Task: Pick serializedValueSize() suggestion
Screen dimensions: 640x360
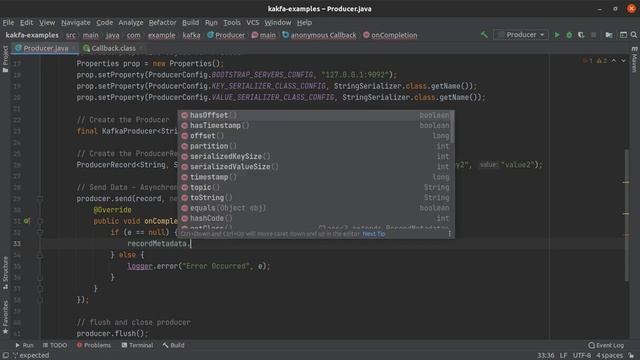Action: (316, 167)
